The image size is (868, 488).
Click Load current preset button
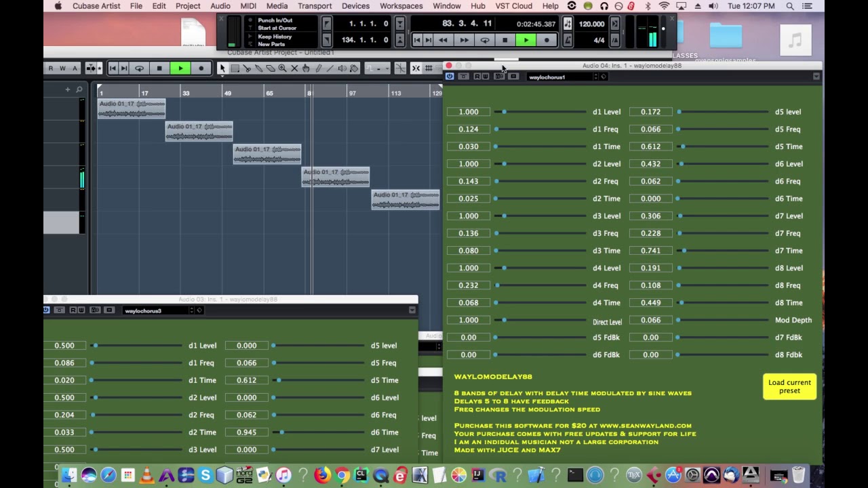click(x=789, y=386)
